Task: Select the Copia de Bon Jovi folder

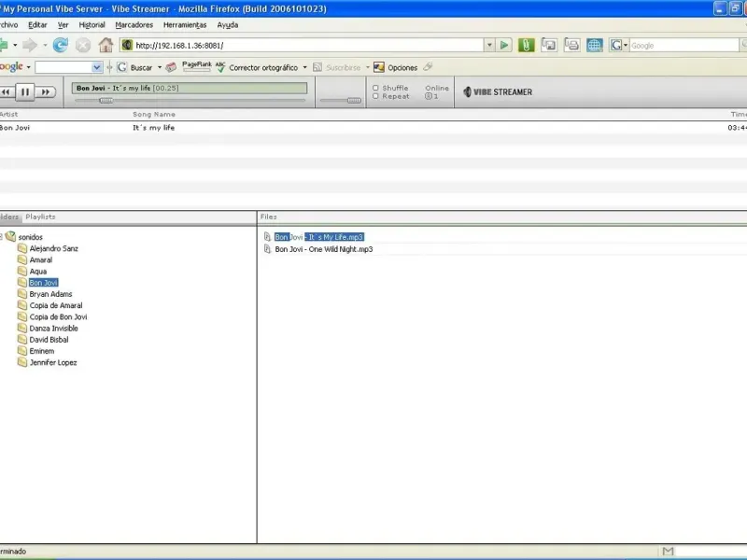Action: (58, 317)
